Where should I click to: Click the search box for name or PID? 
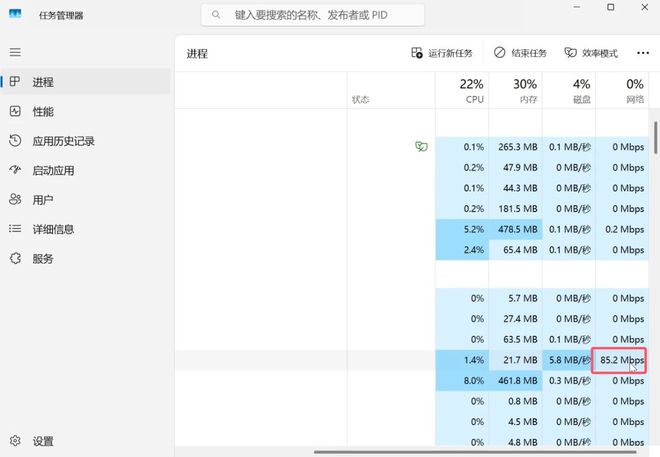(x=312, y=15)
